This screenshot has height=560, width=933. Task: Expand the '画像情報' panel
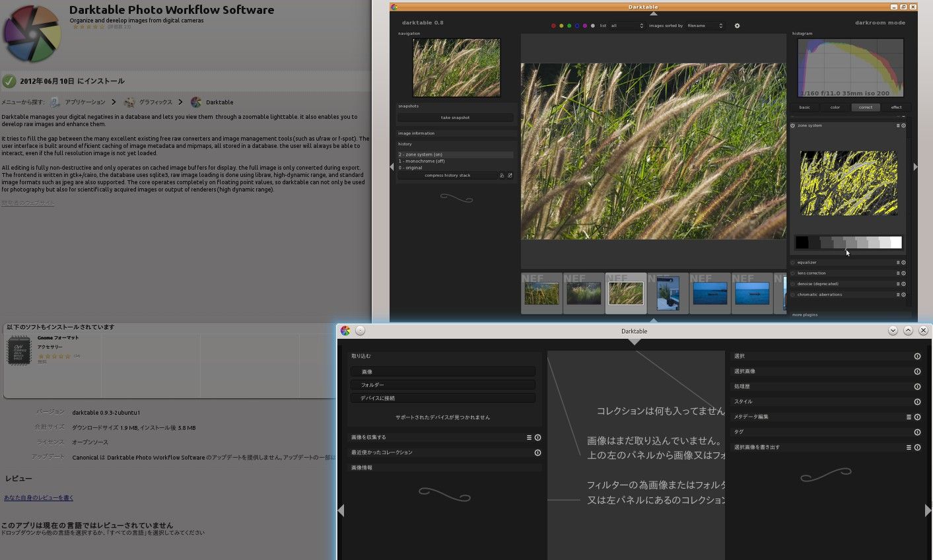pyautogui.click(x=445, y=468)
